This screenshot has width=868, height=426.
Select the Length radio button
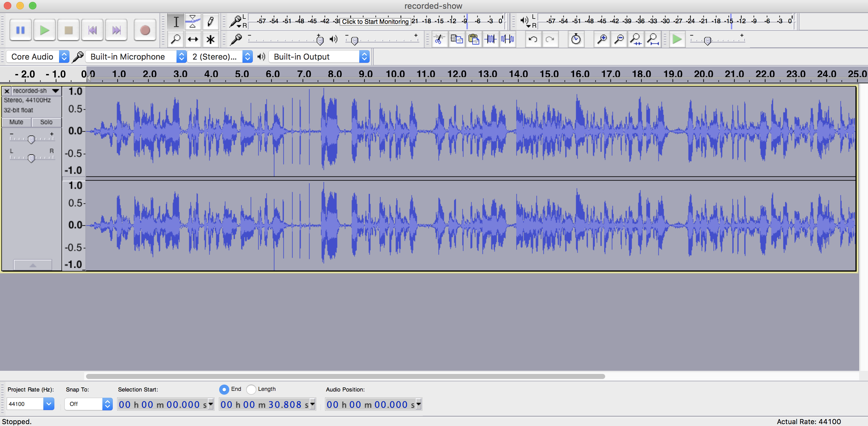point(251,389)
